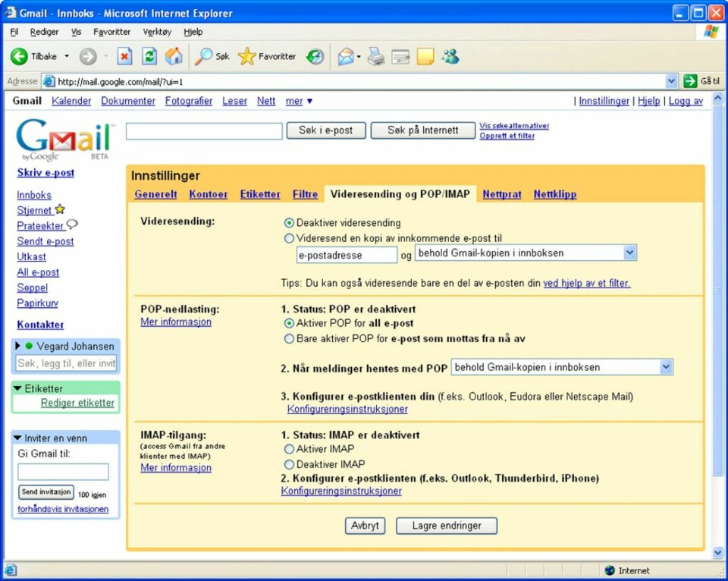The width and height of the screenshot is (728, 581).
Task: Click the Lagre endringer button
Action: point(447,526)
